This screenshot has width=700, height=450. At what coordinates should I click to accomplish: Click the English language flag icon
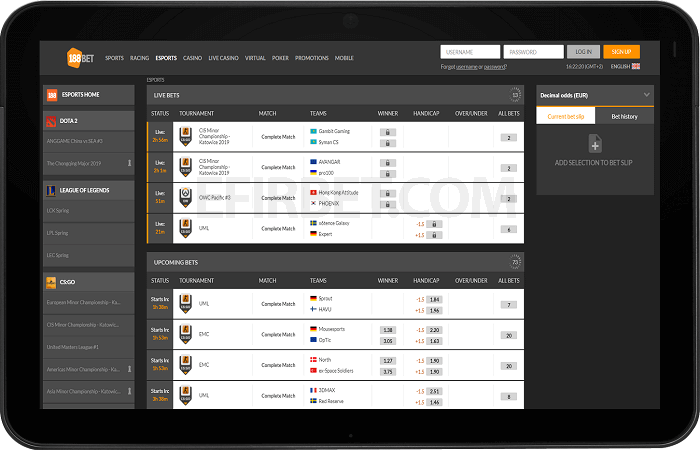tap(636, 67)
